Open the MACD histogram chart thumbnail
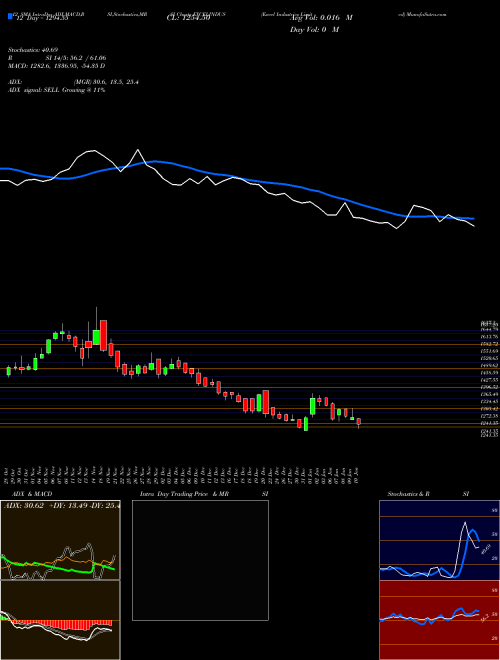 pyautogui.click(x=60, y=620)
